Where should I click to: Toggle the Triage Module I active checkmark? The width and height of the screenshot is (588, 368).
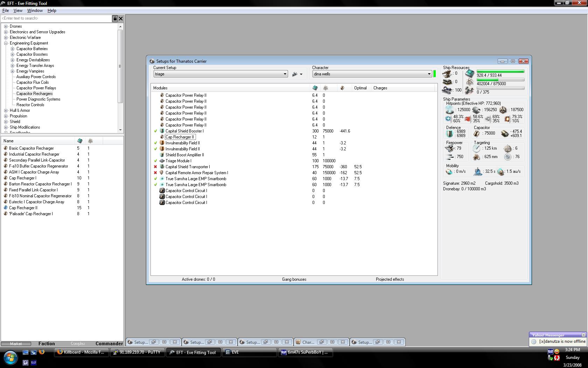click(x=156, y=161)
